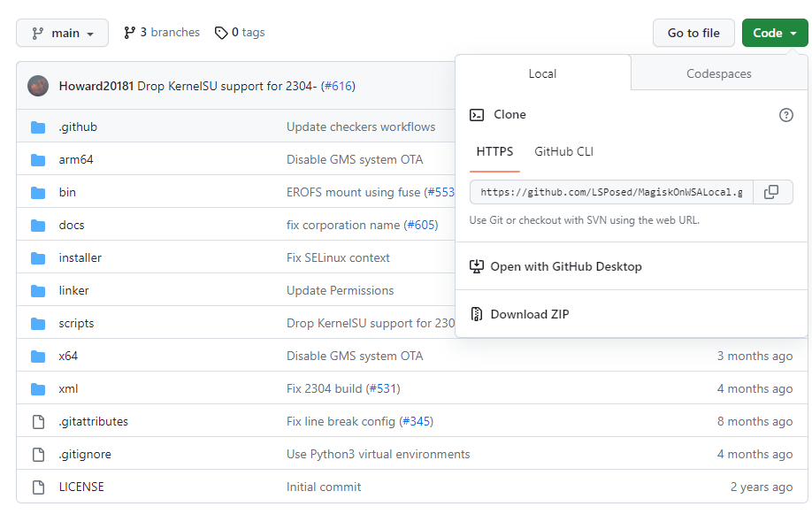This screenshot has width=812, height=514.
Task: Click the folder icon beside arm64
Action: coord(38,159)
